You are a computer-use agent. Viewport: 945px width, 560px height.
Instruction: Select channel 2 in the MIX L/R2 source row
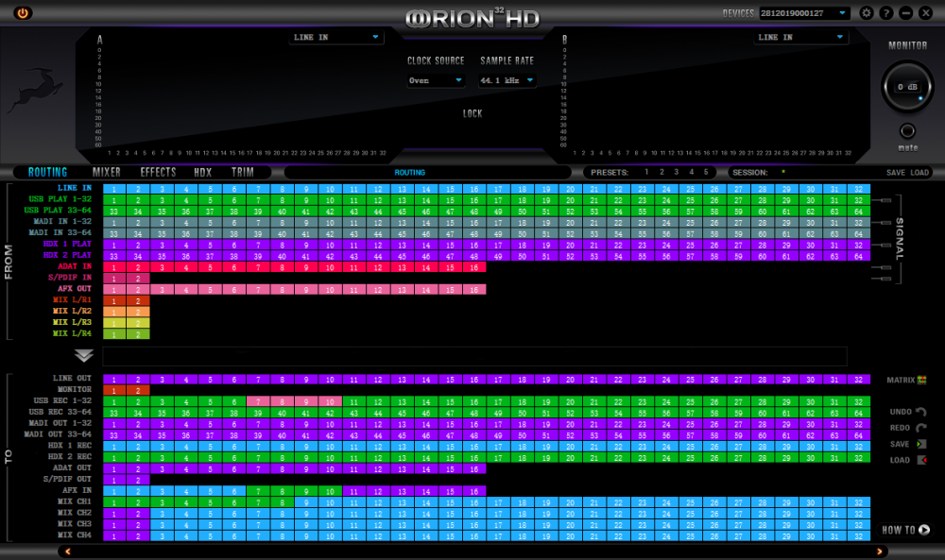138,312
